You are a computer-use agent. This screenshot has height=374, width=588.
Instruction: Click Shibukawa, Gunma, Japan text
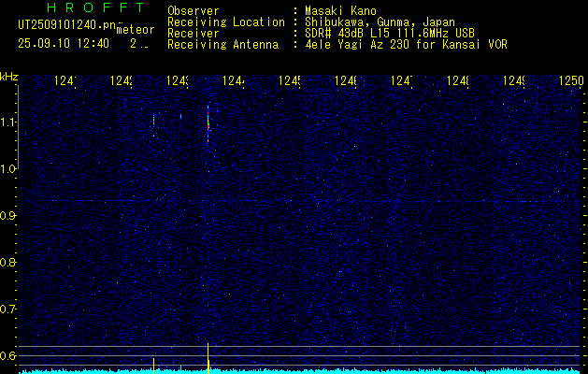coord(380,22)
